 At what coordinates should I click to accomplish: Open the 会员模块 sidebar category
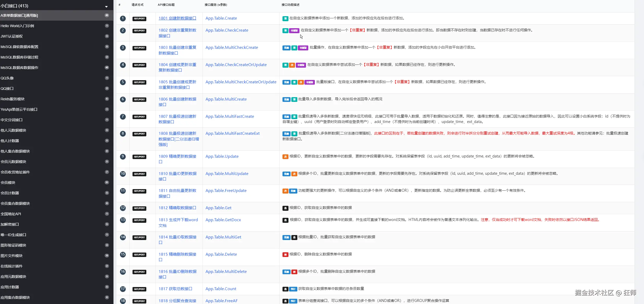(x=8, y=183)
